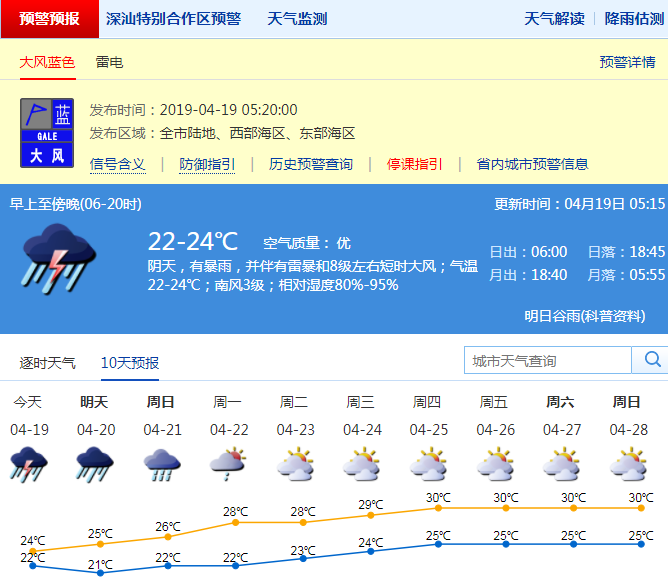Open the 天气监测 tab
This screenshot has height=578, width=668.
point(297,19)
